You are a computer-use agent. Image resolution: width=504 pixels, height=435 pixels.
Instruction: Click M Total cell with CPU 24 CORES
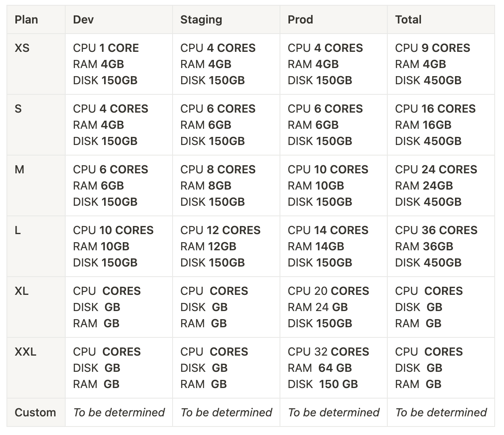coord(441,186)
